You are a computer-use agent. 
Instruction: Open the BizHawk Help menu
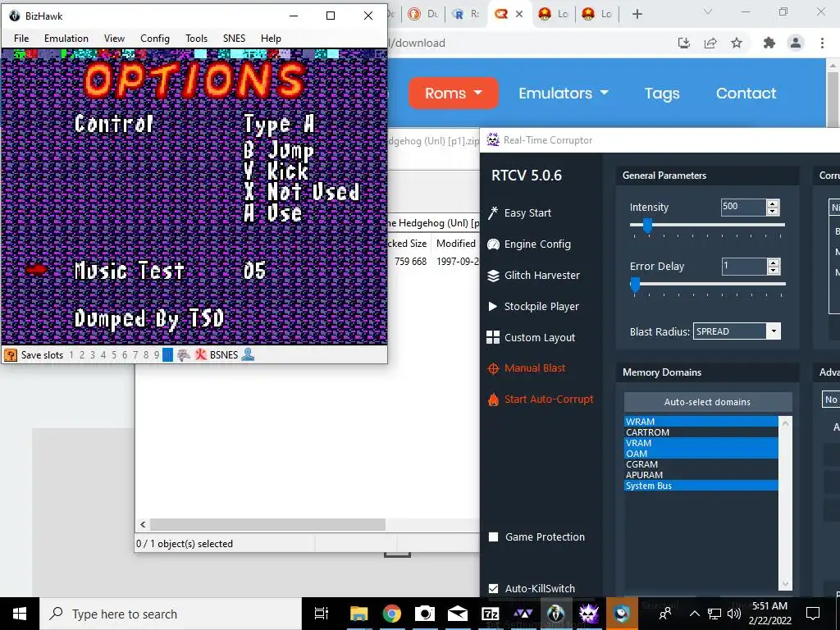tap(271, 39)
